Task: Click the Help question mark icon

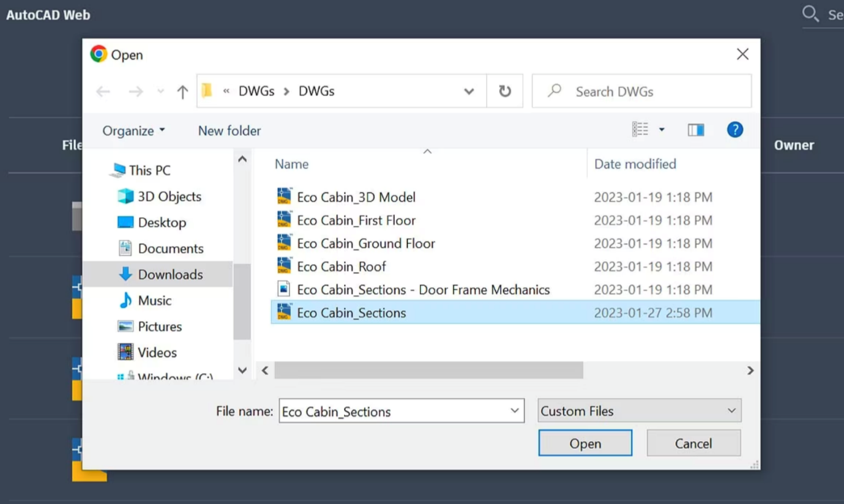Action: [x=734, y=130]
